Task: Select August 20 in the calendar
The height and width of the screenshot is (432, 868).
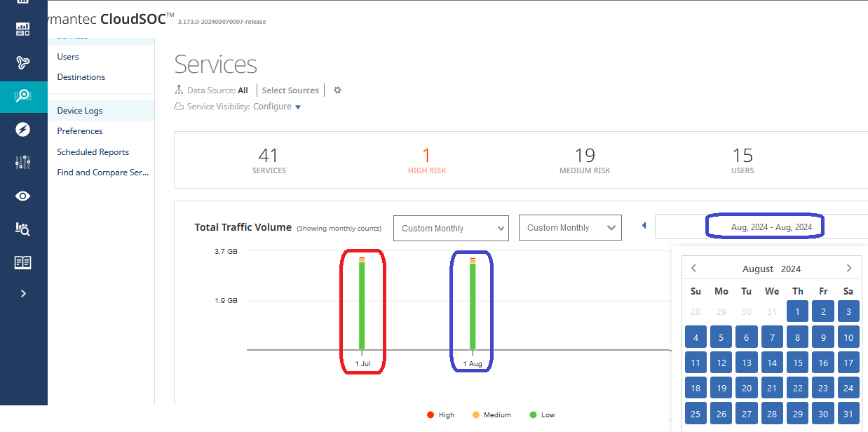Action: point(747,388)
